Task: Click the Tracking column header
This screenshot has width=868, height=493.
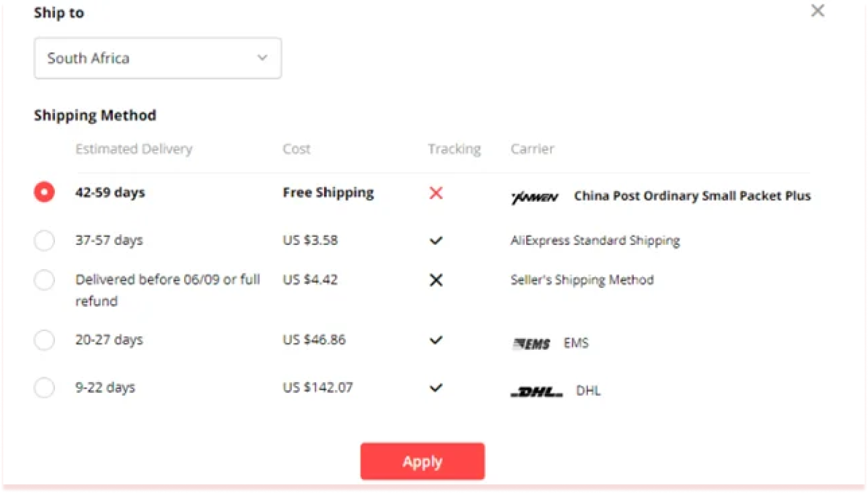Action: point(454,149)
